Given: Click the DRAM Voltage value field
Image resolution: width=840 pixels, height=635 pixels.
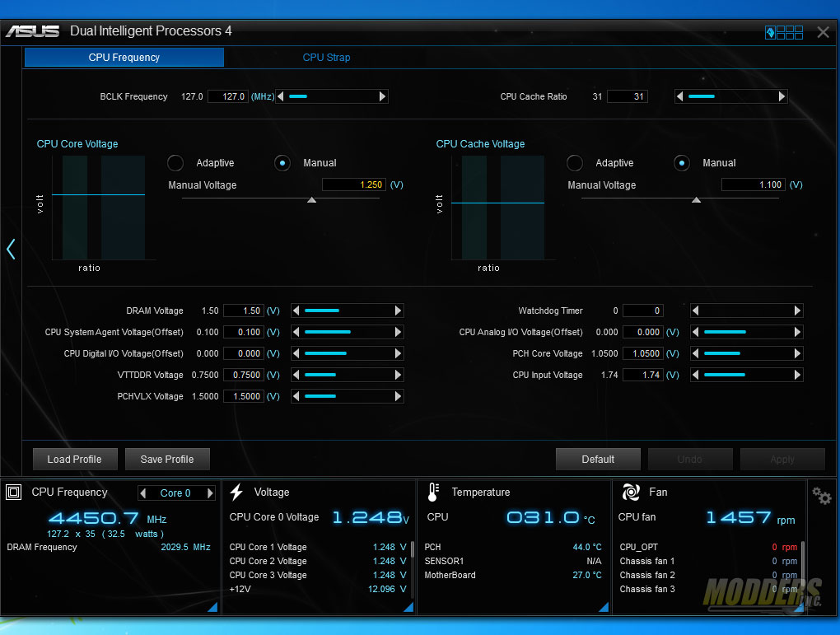Looking at the screenshot, I should click(244, 310).
